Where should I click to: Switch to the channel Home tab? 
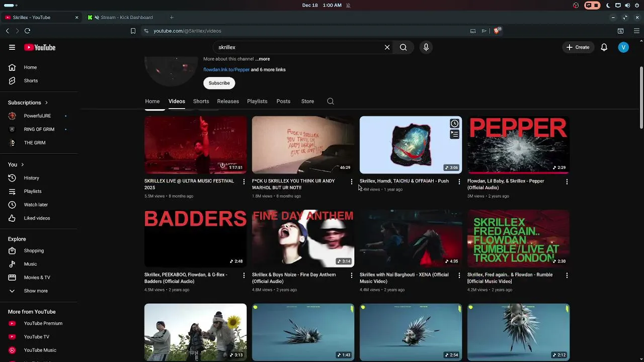coord(152,101)
